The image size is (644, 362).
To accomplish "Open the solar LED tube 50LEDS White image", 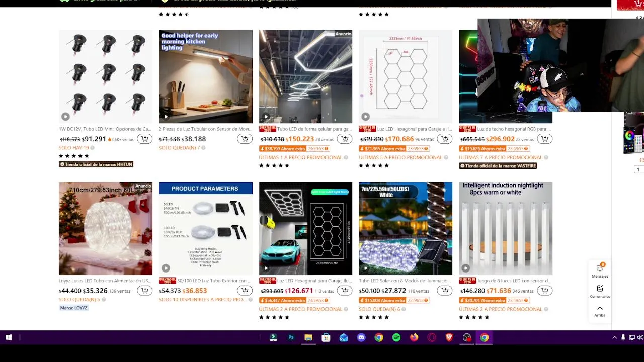I will 406,228.
